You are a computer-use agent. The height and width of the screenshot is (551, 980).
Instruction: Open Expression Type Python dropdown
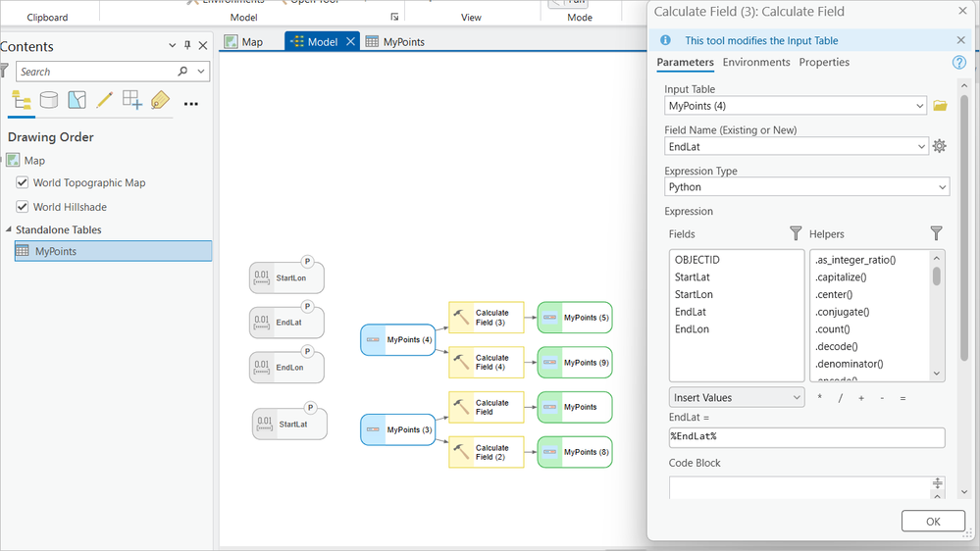tap(807, 187)
